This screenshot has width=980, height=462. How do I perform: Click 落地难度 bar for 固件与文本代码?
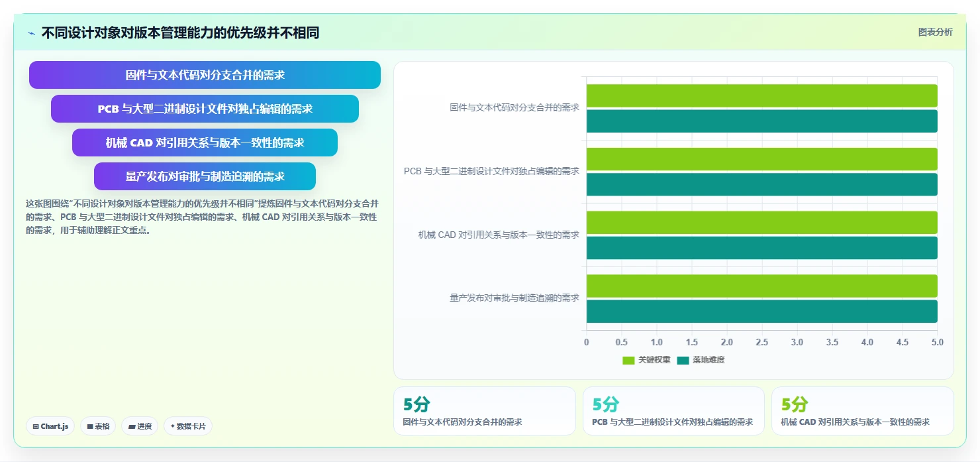click(761, 121)
